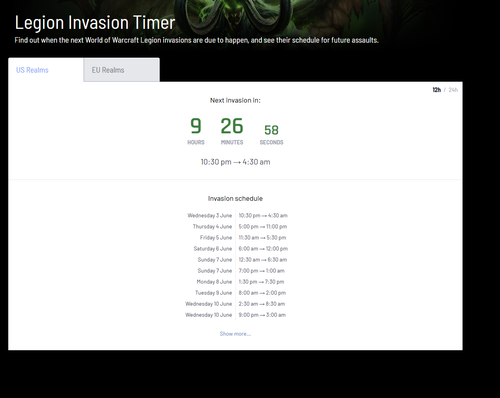
Task: Click the 6:00 am → 12:00 pm time slot
Action: pyautogui.click(x=263, y=249)
